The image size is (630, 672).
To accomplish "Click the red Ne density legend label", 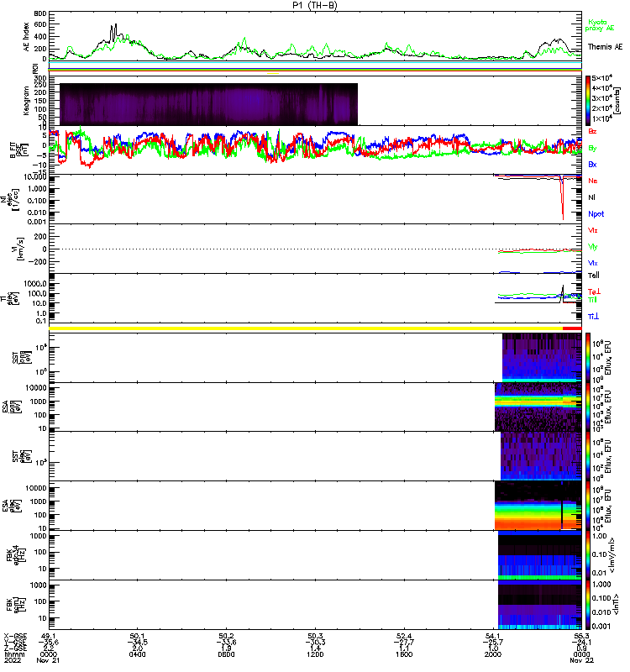I will (x=592, y=181).
